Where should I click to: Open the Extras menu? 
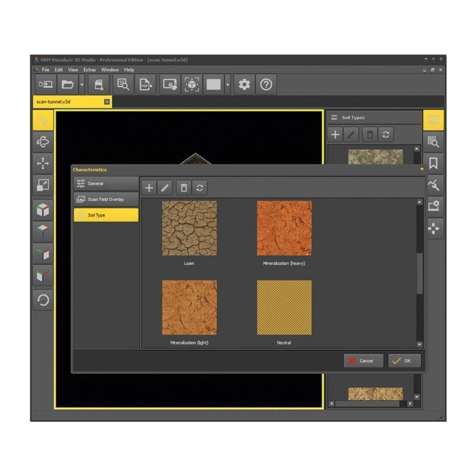[89, 69]
